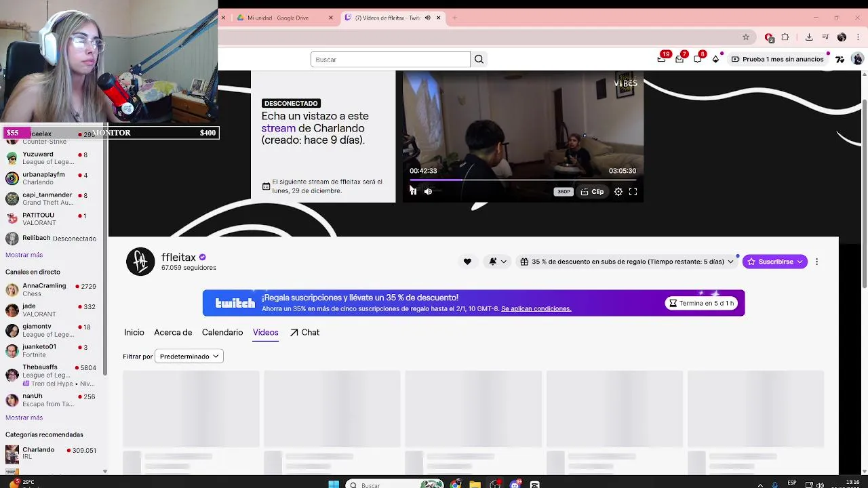Open juanketo01 Fortnite channel
Screen dimensions: 868x488
point(53,351)
